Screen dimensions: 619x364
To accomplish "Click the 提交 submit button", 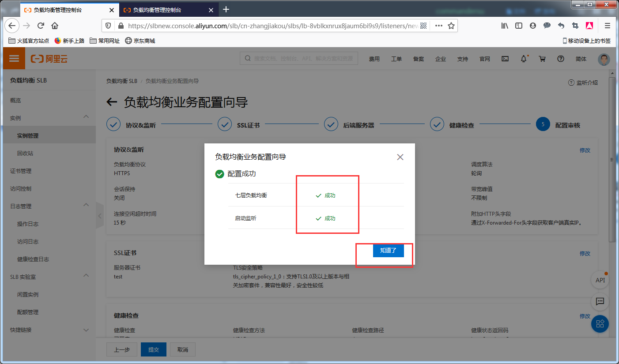I will 153,349.
